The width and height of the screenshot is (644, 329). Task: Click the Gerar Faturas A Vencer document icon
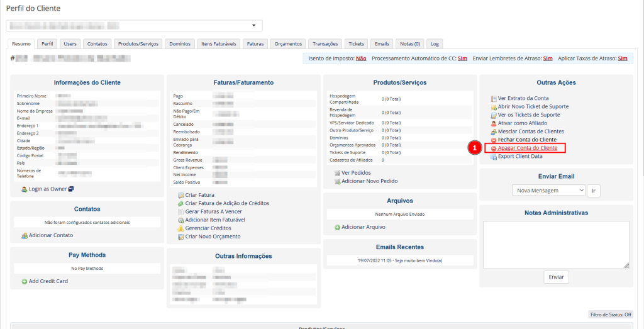tap(180, 212)
